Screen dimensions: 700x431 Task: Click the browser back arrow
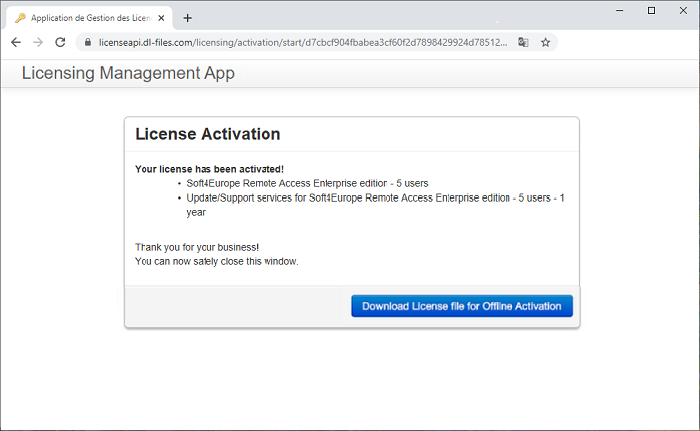click(16, 42)
